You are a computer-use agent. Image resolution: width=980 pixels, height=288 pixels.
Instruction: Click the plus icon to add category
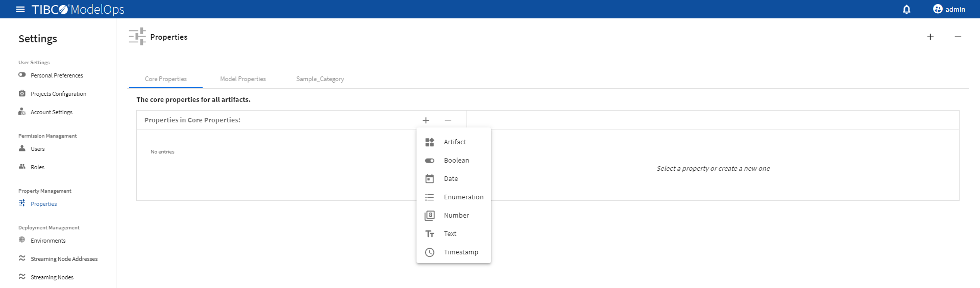tap(930, 37)
